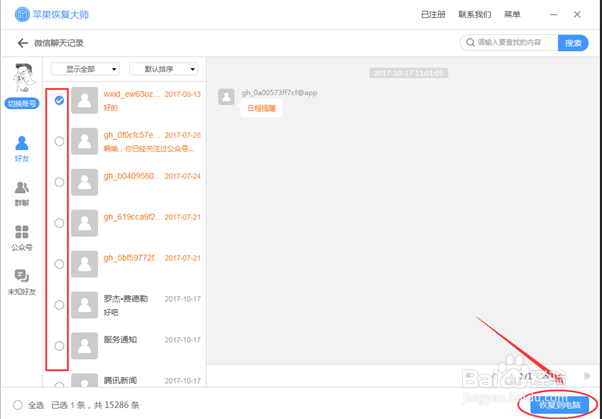The width and height of the screenshot is (602, 419).
Task: Open the gh_5bf59772f conversation row
Action: tap(125, 264)
